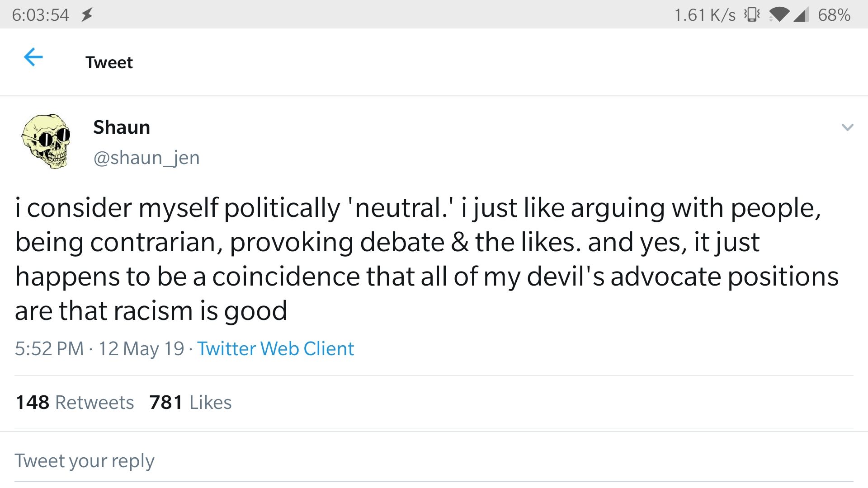Tap the Tweet your reply field
Screen dimensions: 868x488
click(x=84, y=460)
